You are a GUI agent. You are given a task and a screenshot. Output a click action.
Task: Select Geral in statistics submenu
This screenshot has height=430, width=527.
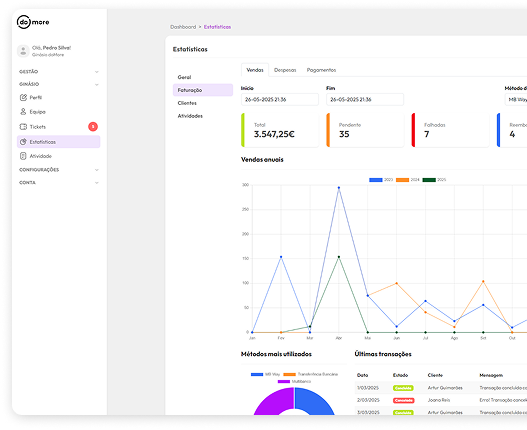coord(184,77)
